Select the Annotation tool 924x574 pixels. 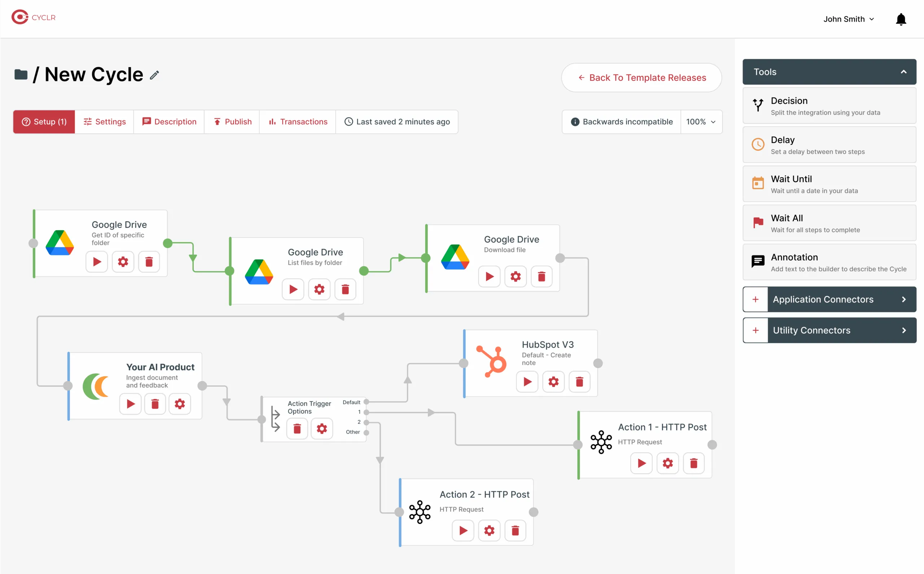coord(828,262)
